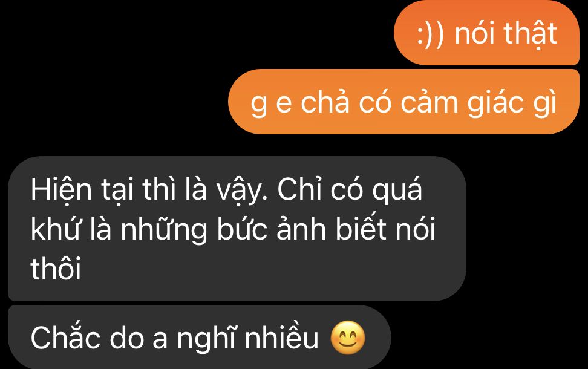Screen dimensions: 588x369
Task: Click the 'Chắc do a nghĩ nhiều' message bubble
Action: 200,338
